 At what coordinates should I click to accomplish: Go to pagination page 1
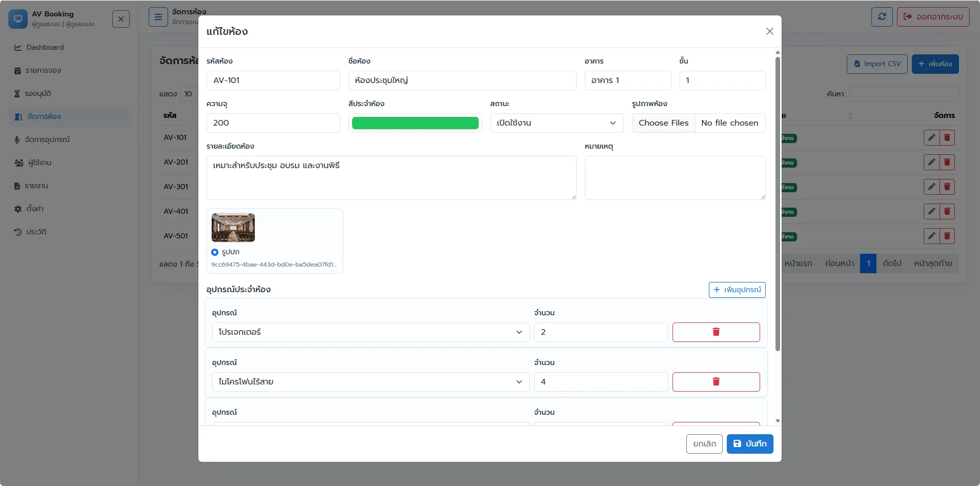click(x=868, y=264)
